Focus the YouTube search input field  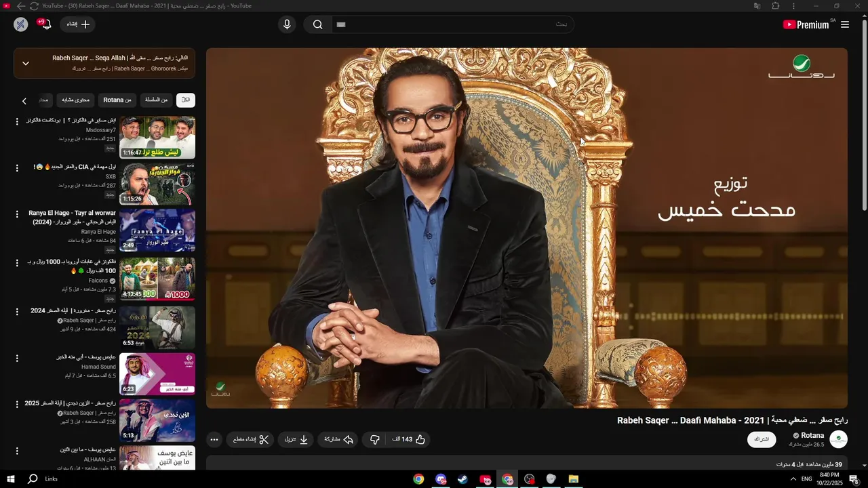coord(452,24)
